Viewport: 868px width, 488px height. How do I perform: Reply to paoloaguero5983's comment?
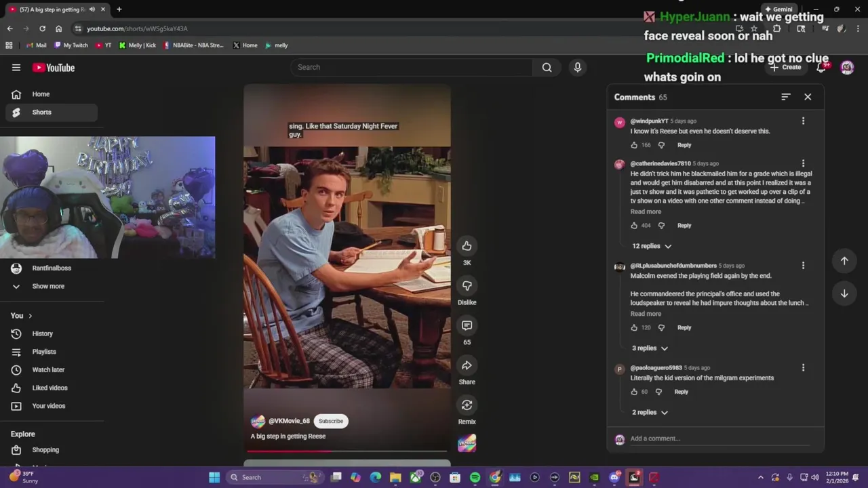(681, 392)
